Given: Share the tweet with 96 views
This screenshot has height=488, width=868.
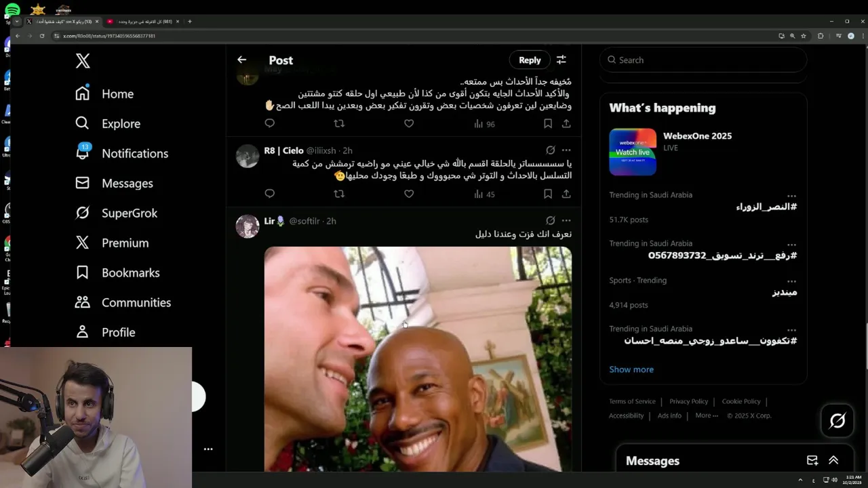Looking at the screenshot, I should [566, 123].
